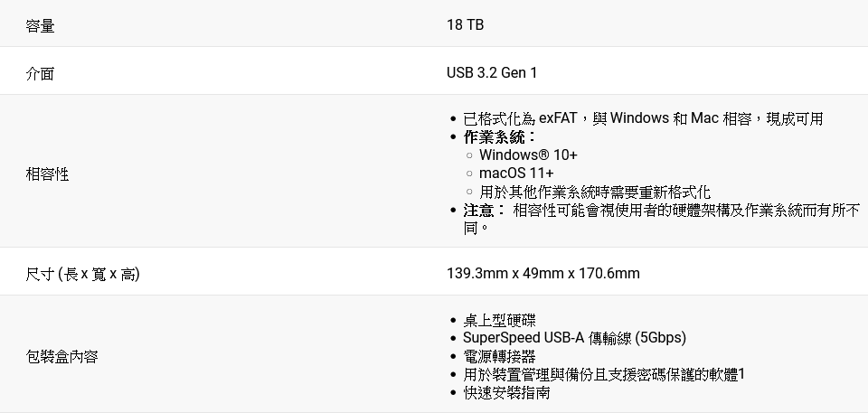Click the 尺寸 (長 x 寬 x 高) label

82,273
